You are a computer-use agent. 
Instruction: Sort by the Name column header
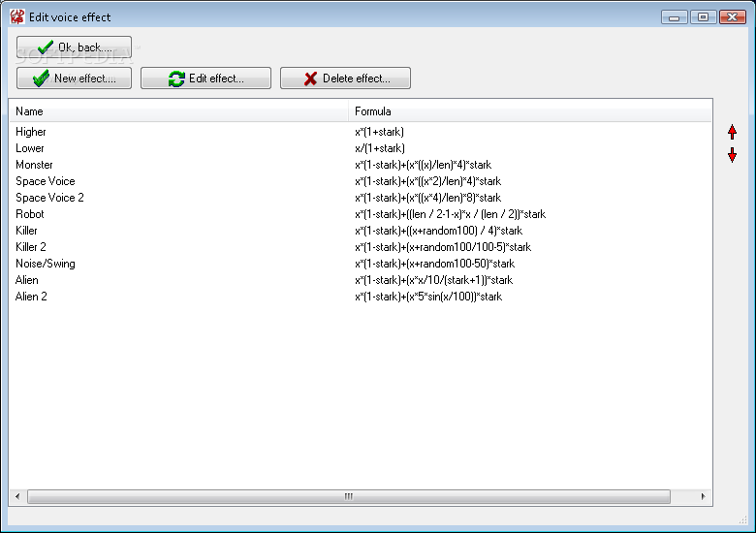pos(179,111)
